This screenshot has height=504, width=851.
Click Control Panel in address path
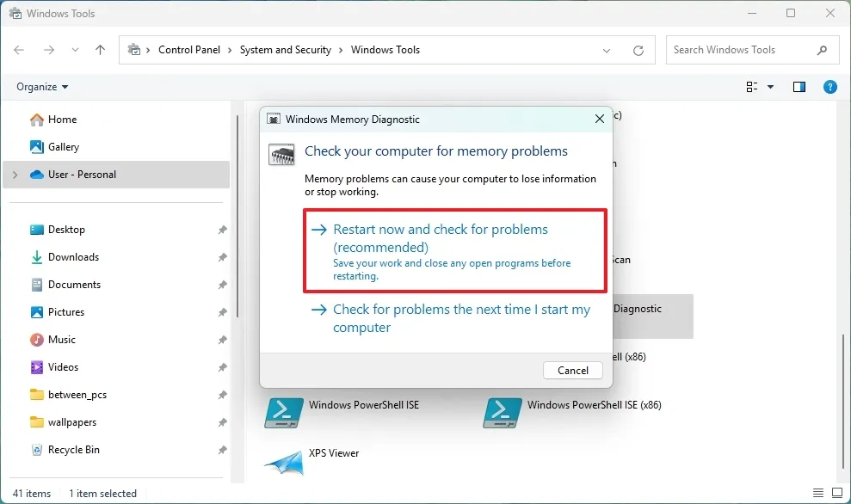click(x=188, y=50)
